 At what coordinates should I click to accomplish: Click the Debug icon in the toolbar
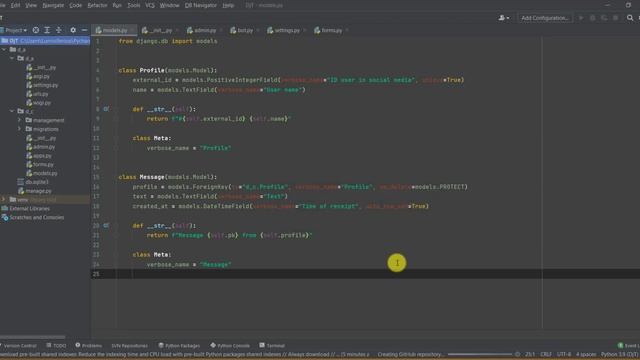[x=593, y=18]
